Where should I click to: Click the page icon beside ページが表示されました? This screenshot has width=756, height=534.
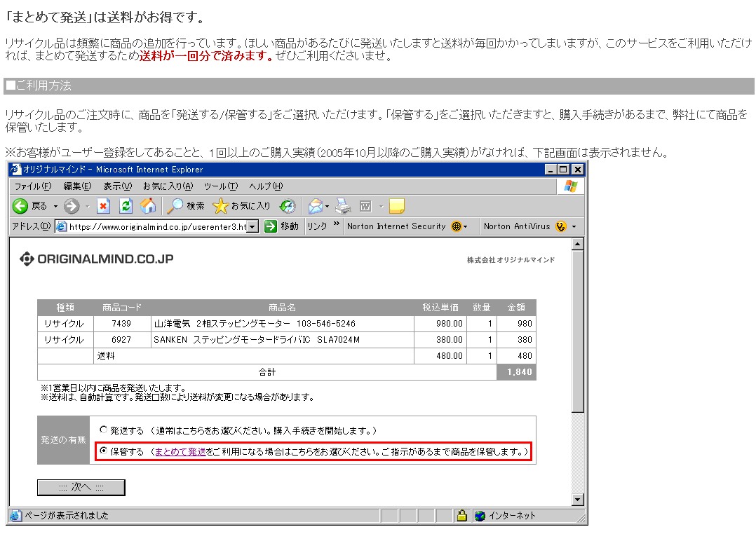coord(16,516)
